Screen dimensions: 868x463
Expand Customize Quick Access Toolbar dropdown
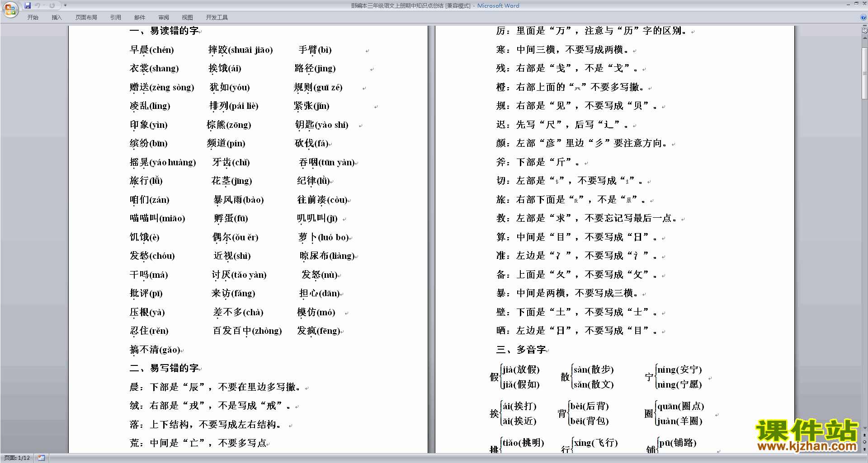(65, 5)
